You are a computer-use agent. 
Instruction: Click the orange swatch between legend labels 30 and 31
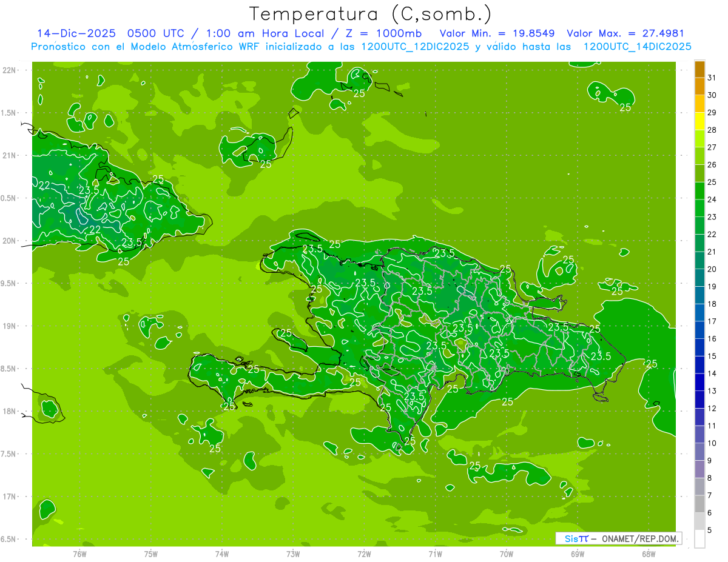point(699,86)
